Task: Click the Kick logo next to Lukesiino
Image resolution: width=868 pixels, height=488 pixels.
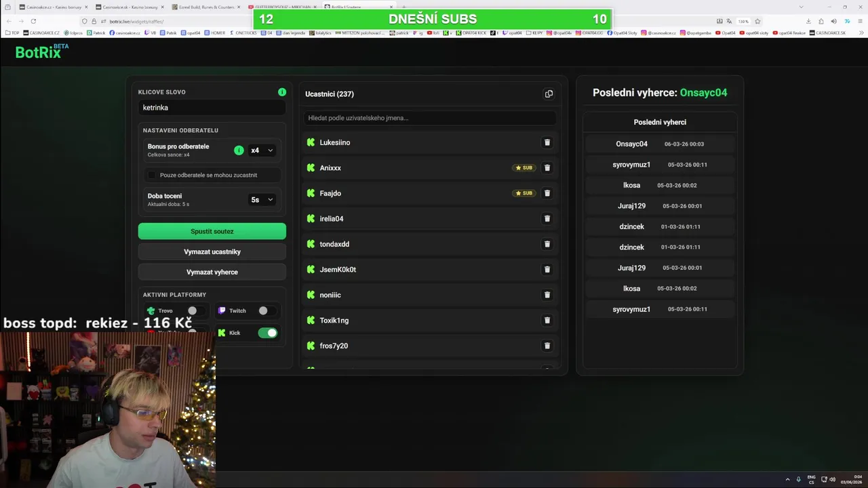Action: pos(311,142)
